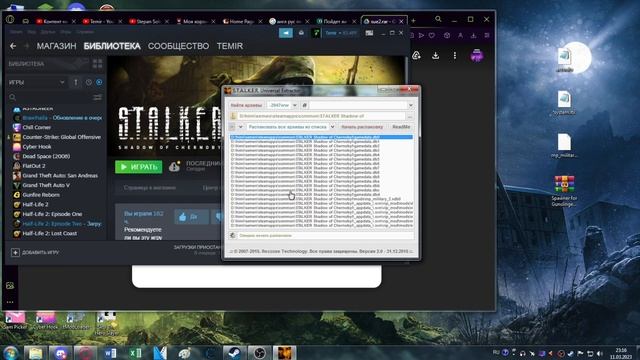This screenshot has width=640, height=360.
Task: Switch to Steam Big Picture mode icon
Action: [x=369, y=33]
